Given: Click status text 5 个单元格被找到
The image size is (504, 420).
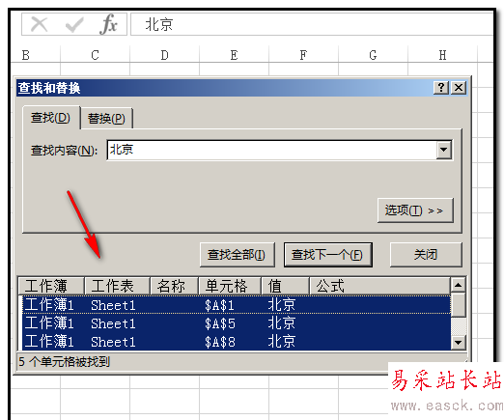Looking at the screenshot, I should (65, 362).
